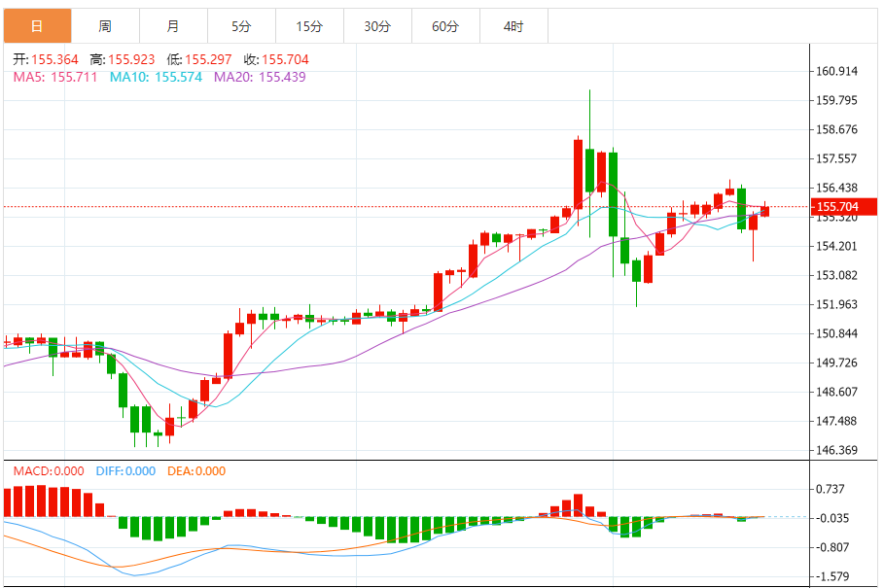This screenshot has height=588, width=884.
Task: Click the 147.488 price axis label
Action: [x=836, y=421]
